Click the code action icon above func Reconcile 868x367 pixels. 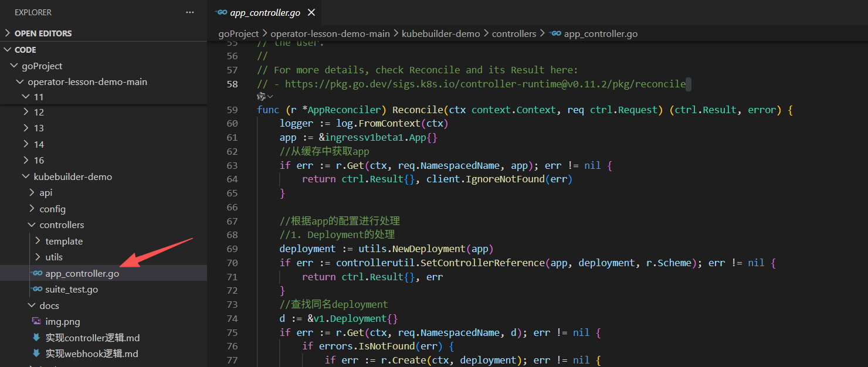[262, 96]
